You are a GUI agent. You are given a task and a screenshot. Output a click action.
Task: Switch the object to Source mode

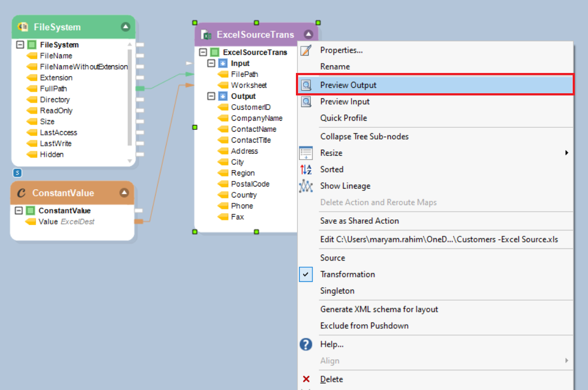click(333, 258)
